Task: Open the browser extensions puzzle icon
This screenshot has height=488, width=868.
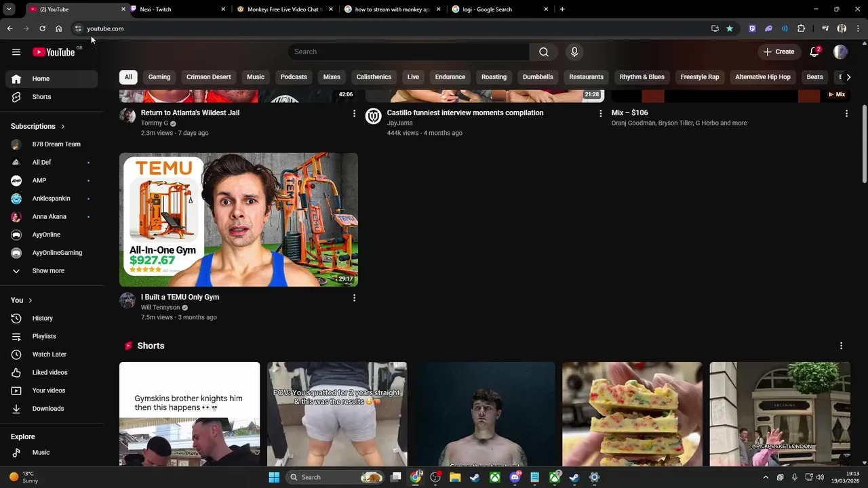Action: 801,28
